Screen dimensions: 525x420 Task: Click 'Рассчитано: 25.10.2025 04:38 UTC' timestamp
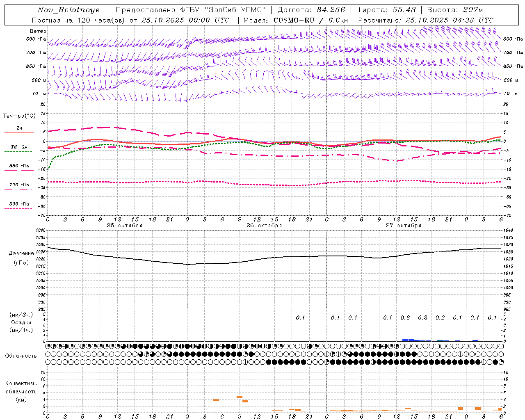pos(426,20)
